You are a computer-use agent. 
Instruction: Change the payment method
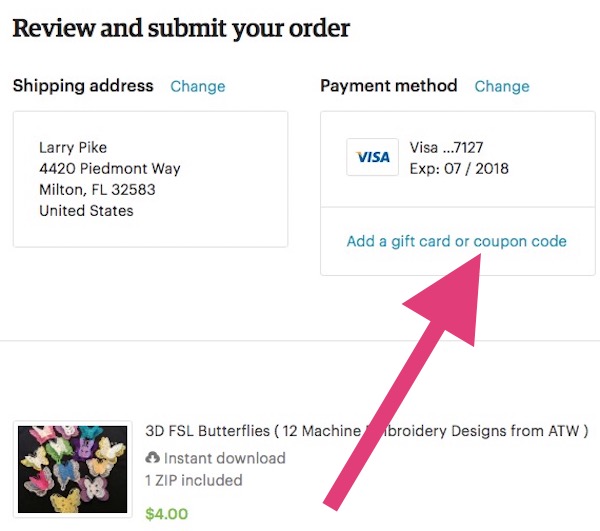[502, 86]
